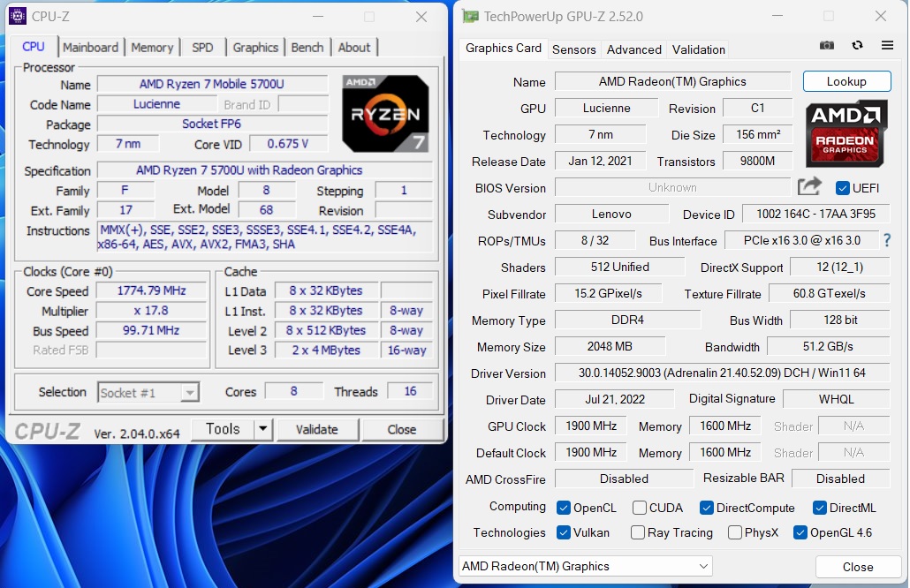This screenshot has width=910, height=588.
Task: Expand the Tools dropdown arrow in CPU-Z
Action: [x=263, y=429]
